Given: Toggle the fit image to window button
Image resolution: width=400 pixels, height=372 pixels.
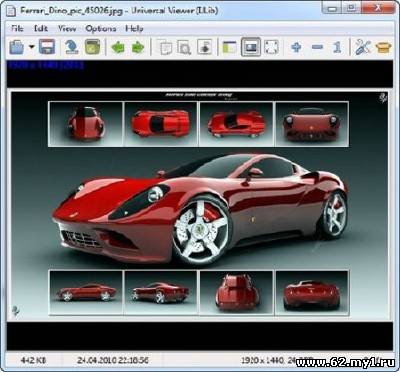Looking at the screenshot, I should 251,47.
